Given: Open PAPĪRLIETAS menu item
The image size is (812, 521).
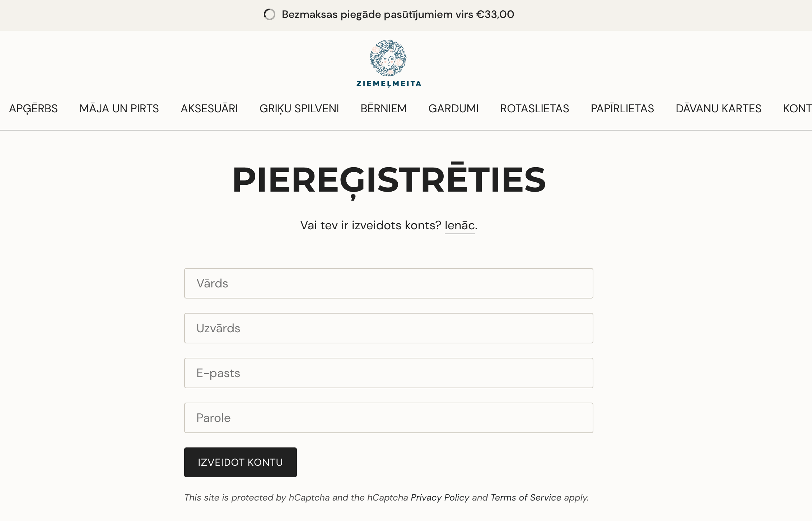Looking at the screenshot, I should click(622, 108).
